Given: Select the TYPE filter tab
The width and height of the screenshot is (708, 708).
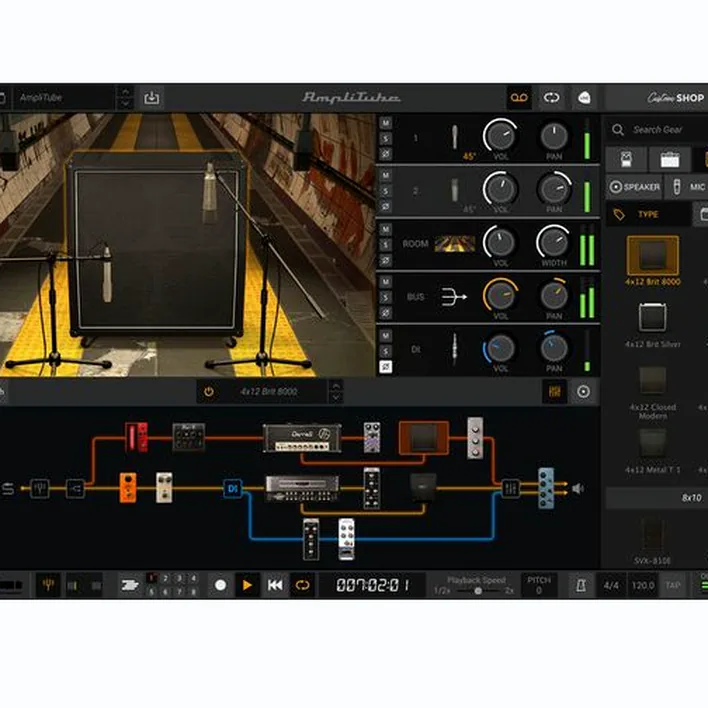Looking at the screenshot, I should [648, 214].
